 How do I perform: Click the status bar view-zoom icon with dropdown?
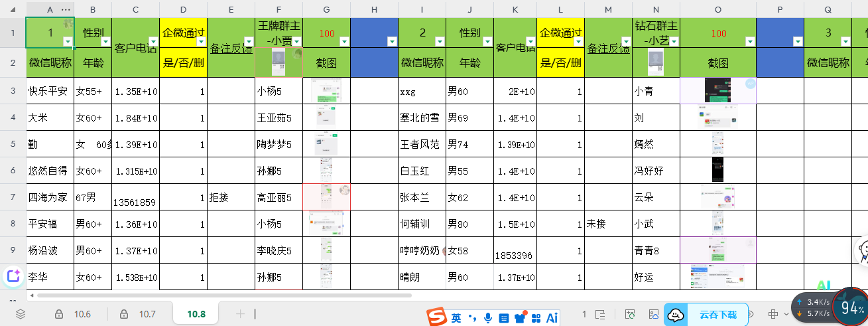pos(777,314)
